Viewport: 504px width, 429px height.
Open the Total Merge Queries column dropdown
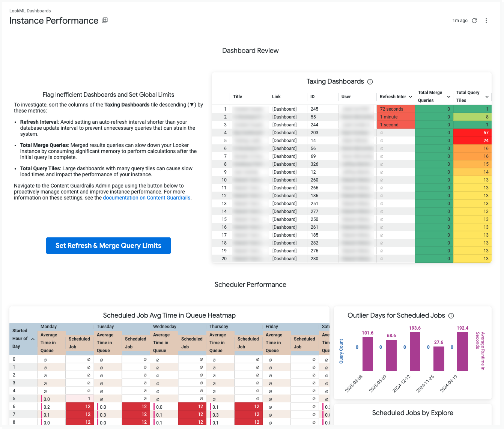coord(448,97)
